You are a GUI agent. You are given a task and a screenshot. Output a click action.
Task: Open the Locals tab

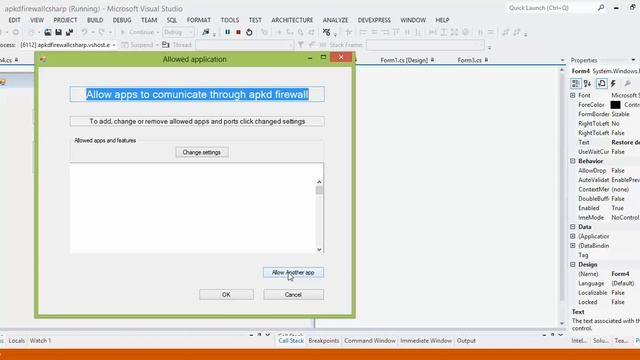[x=16, y=340]
